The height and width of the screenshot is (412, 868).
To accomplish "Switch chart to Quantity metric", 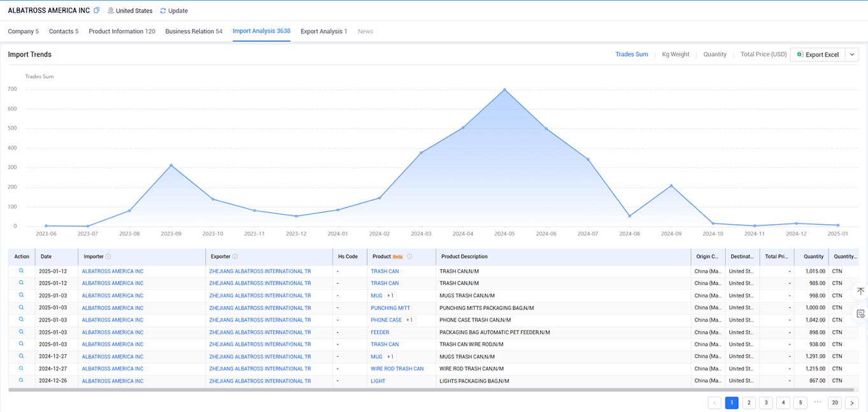I will (715, 55).
